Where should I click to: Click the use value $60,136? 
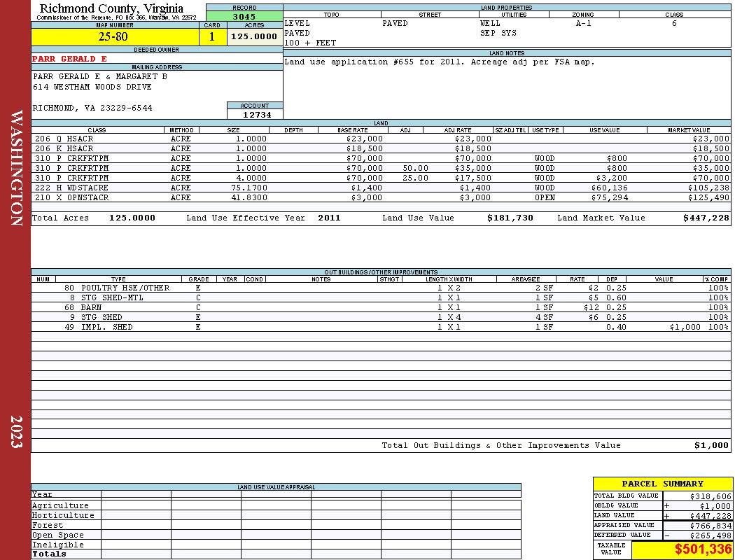609,188
